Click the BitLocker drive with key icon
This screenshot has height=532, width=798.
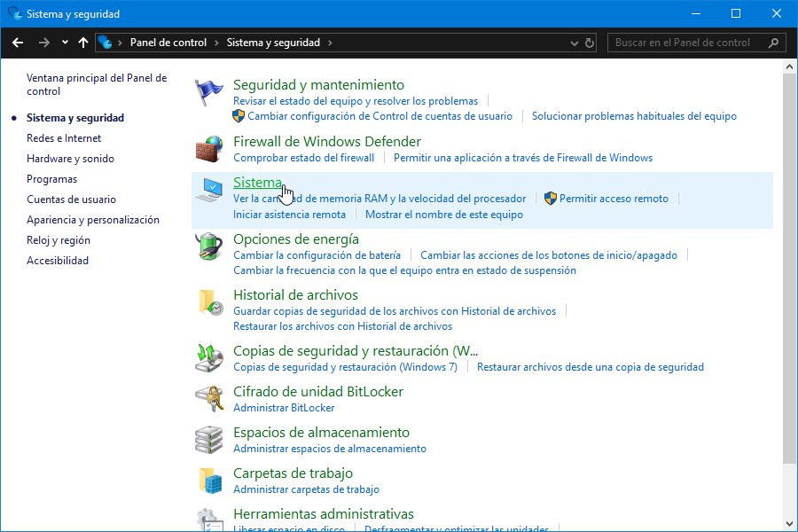click(x=208, y=399)
